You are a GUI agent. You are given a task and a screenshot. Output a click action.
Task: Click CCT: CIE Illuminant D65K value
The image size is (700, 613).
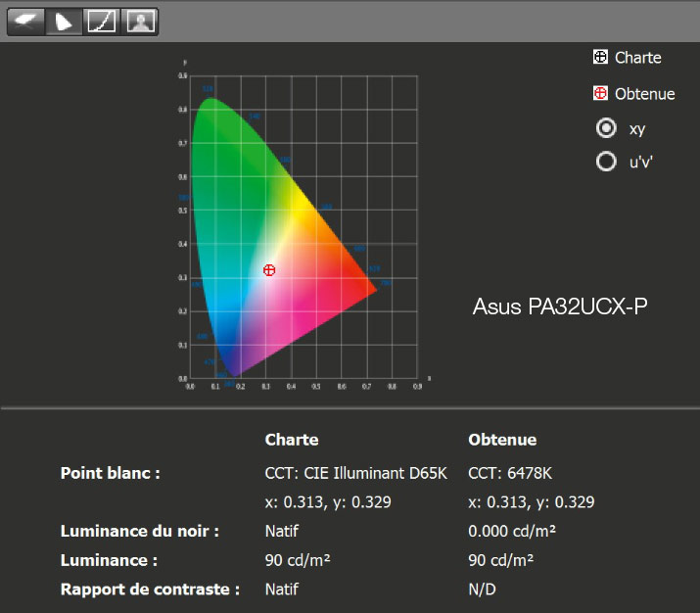click(x=355, y=473)
